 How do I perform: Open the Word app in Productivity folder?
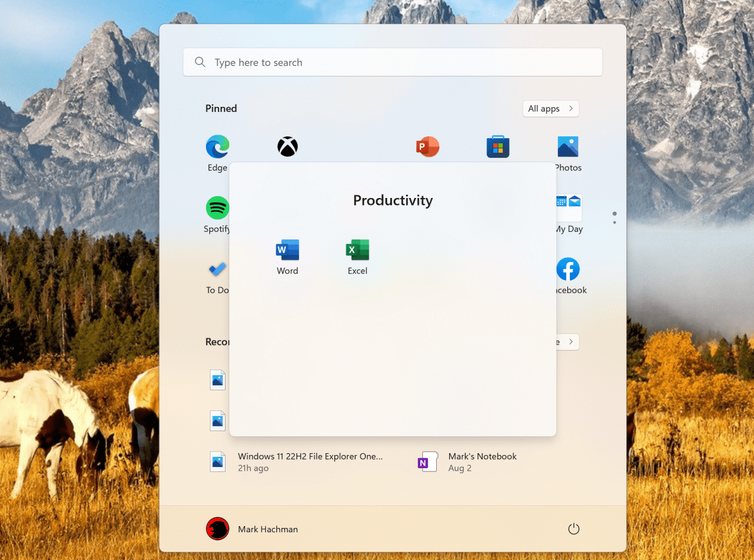[x=287, y=257]
